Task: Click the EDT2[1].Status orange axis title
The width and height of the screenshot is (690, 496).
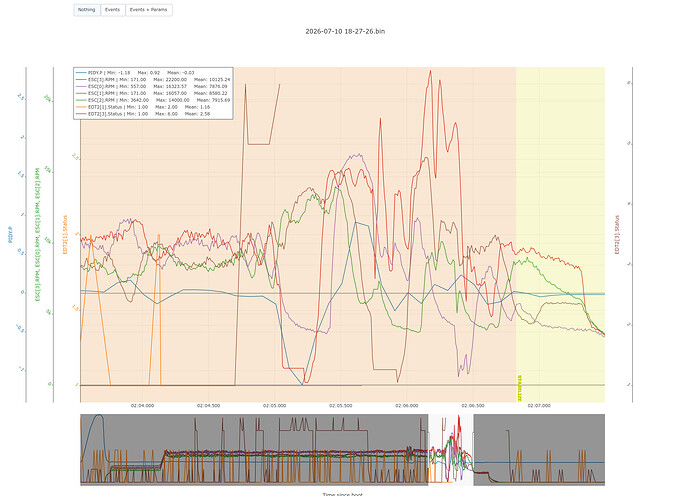Action: [x=65, y=235]
